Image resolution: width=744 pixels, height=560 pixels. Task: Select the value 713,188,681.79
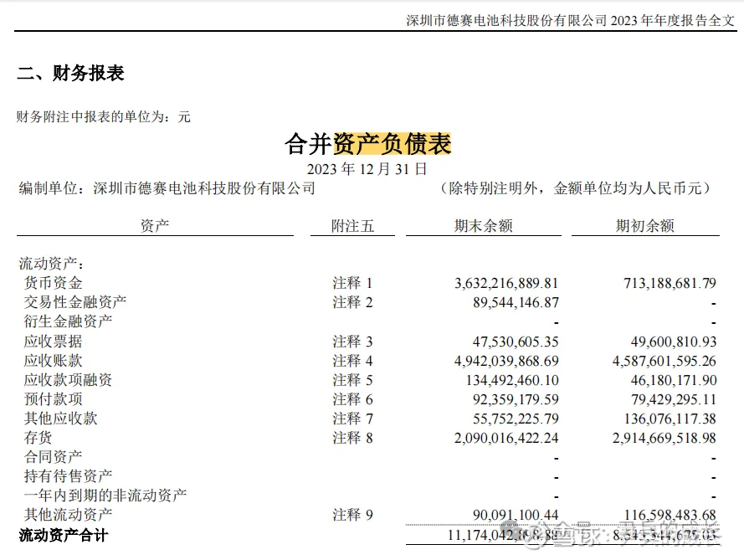click(670, 283)
